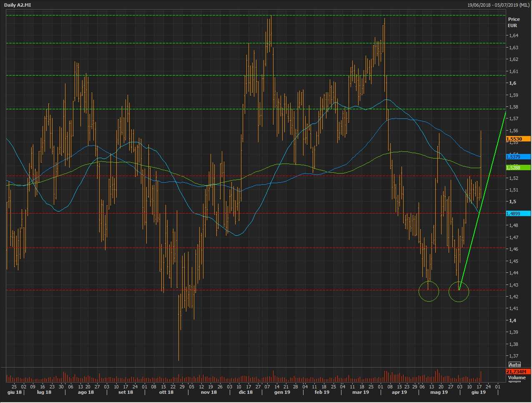The width and height of the screenshot is (532, 403).
Task: Select the green 1,5288 moving average tag
Action: click(518, 168)
